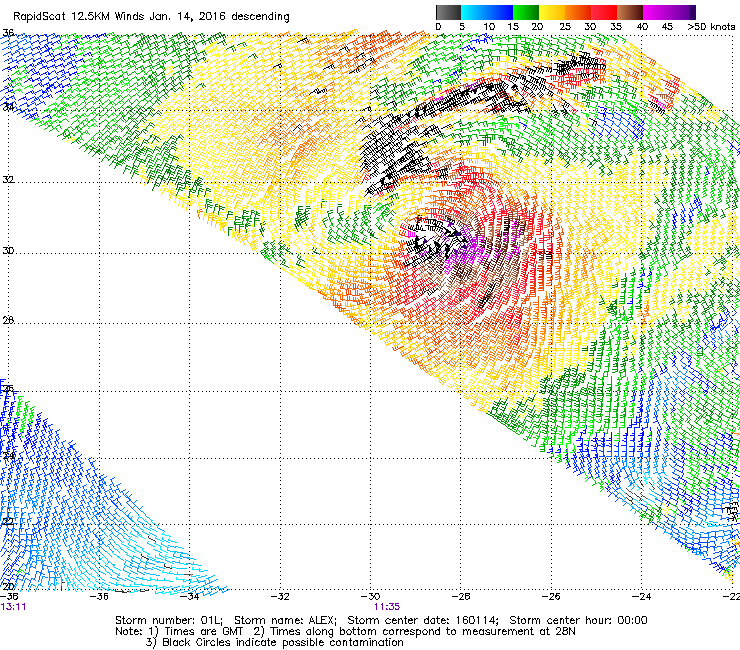Select the yellow 20-25 knots legend color
Screen dimensions: 740x650
click(x=552, y=12)
